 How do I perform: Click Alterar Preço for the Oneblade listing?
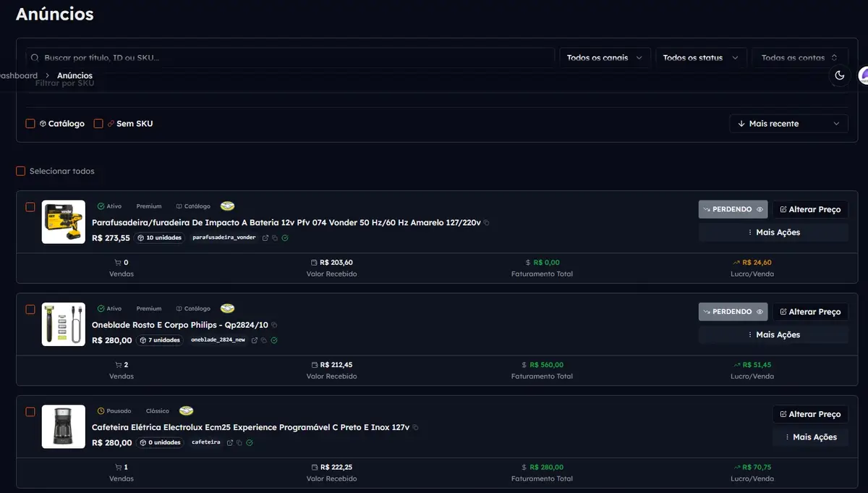[x=810, y=311]
